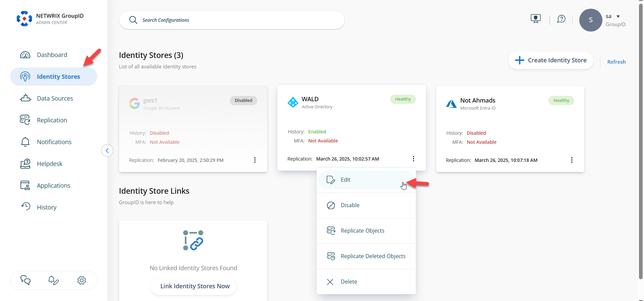Click the Refresh link
644x301 pixels.
pyautogui.click(x=616, y=62)
